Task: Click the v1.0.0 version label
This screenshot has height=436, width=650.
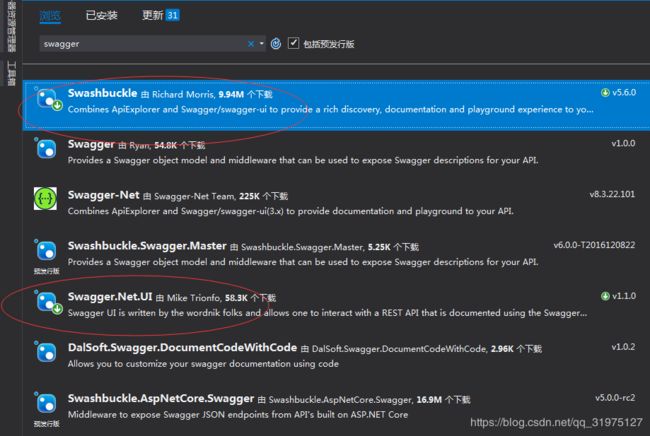Action: pyautogui.click(x=623, y=143)
